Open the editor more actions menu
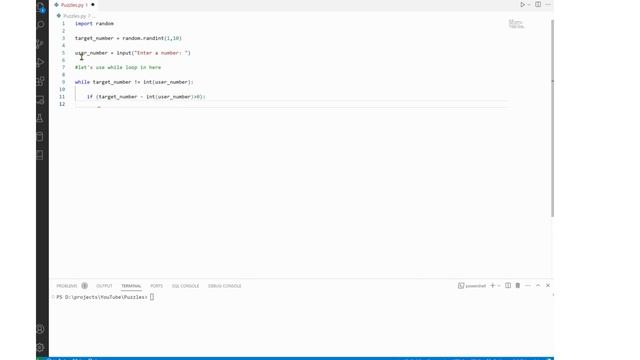This screenshot has height=360, width=640. tap(548, 4)
